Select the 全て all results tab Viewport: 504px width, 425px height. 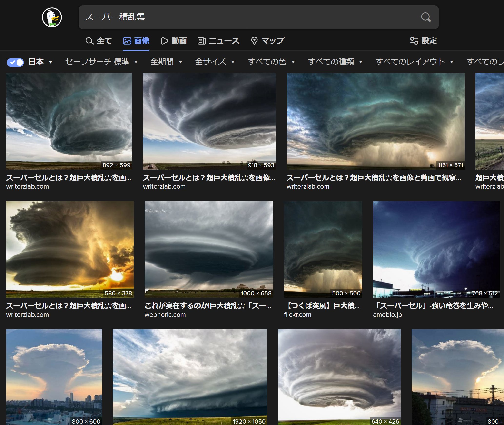coord(99,41)
